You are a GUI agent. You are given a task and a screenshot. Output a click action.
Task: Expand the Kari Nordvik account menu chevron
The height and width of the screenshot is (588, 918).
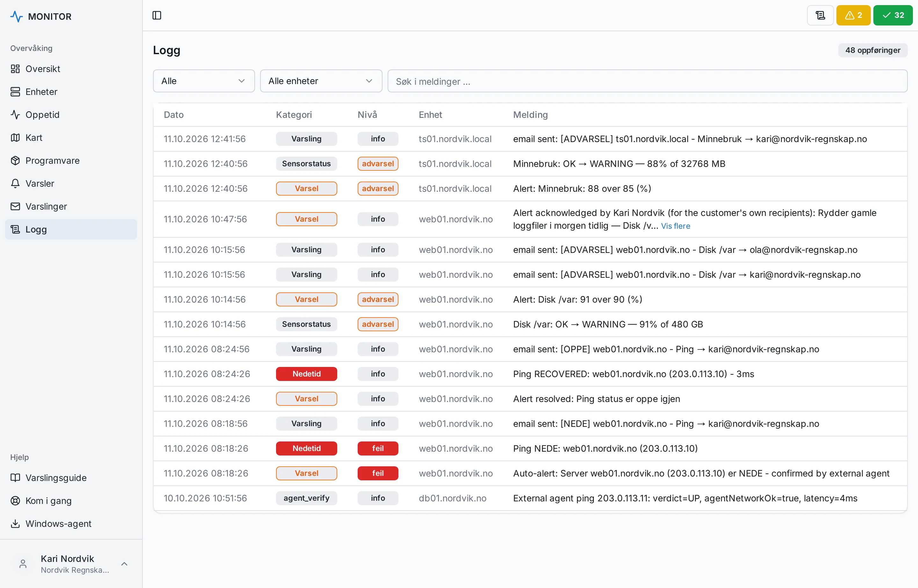[124, 564]
